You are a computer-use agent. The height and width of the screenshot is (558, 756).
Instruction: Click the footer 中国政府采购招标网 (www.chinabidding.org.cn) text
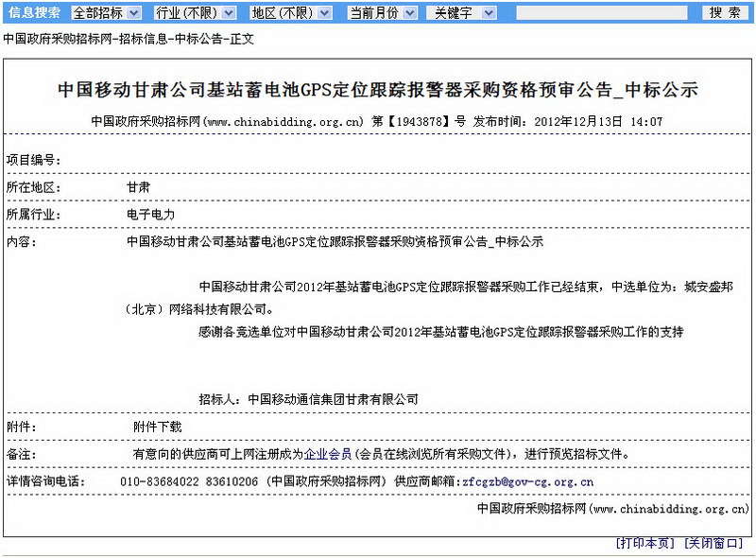[x=612, y=509]
